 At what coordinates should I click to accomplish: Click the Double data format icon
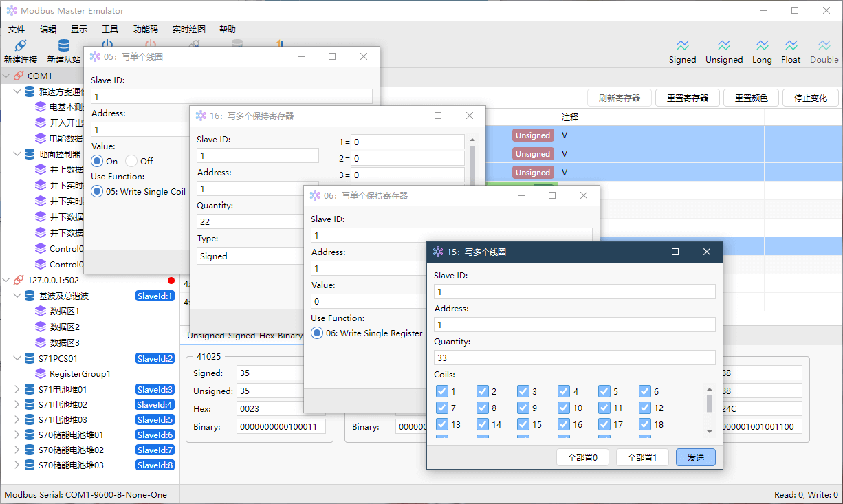(824, 45)
